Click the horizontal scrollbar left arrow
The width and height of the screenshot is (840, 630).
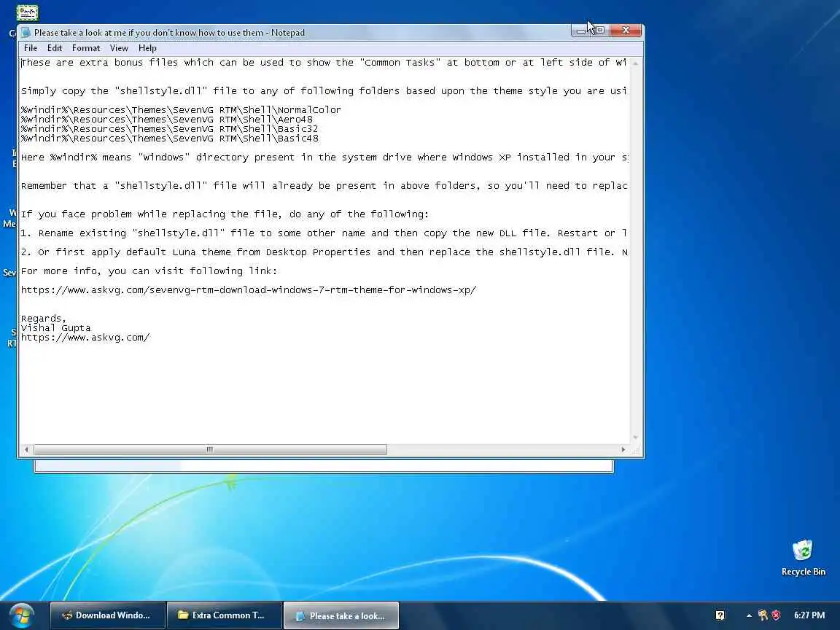coord(26,449)
